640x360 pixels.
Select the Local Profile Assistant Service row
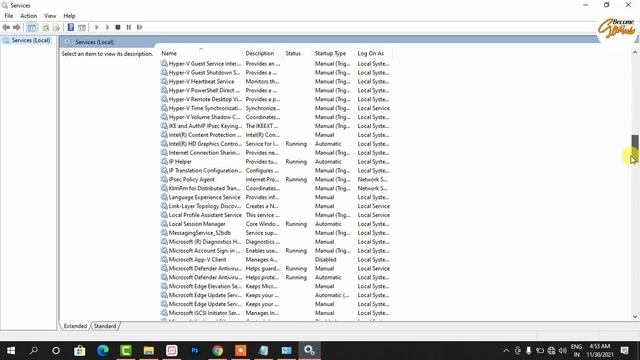(275, 215)
